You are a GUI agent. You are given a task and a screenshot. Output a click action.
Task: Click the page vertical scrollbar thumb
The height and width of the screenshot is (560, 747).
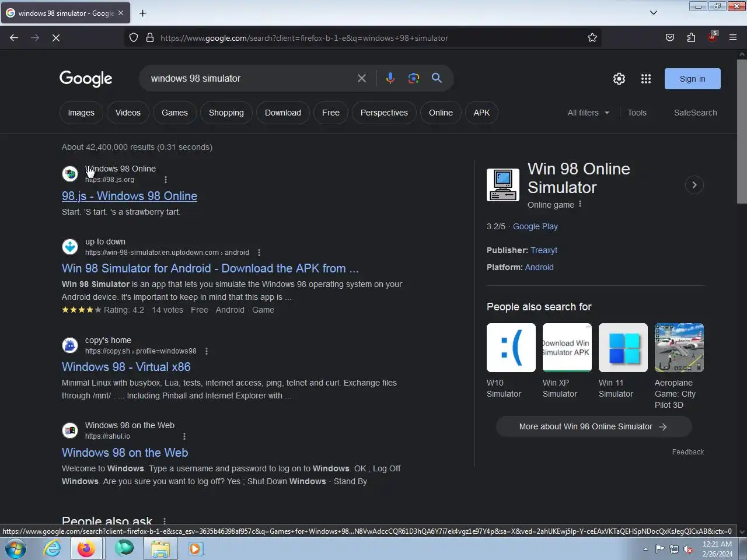pos(742,131)
